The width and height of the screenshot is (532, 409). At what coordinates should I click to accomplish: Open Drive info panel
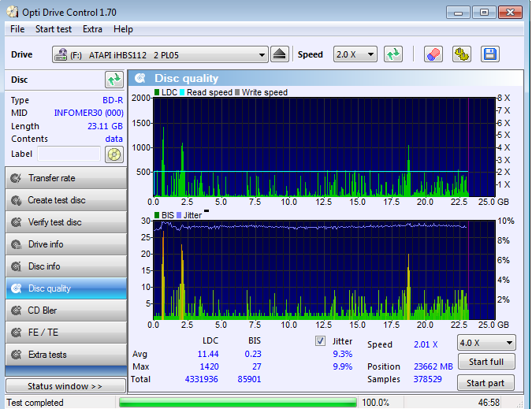click(66, 244)
